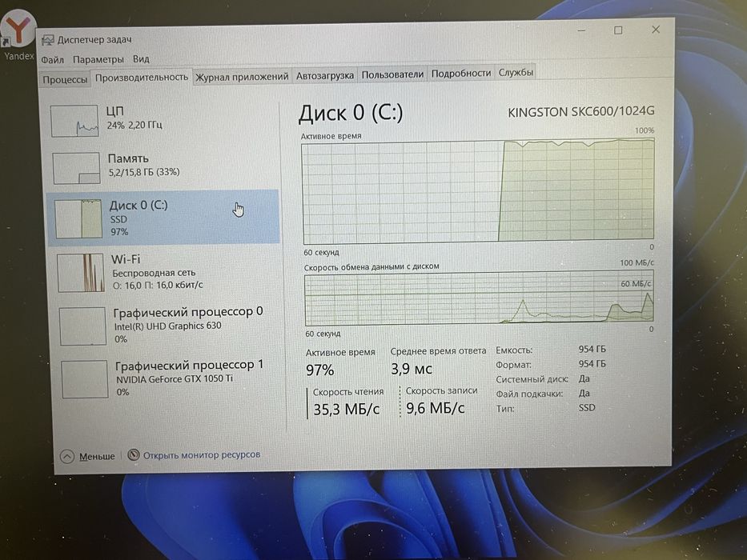Click the 'Диск 0 (C:)' heading
747x560 pixels.
[x=351, y=114]
